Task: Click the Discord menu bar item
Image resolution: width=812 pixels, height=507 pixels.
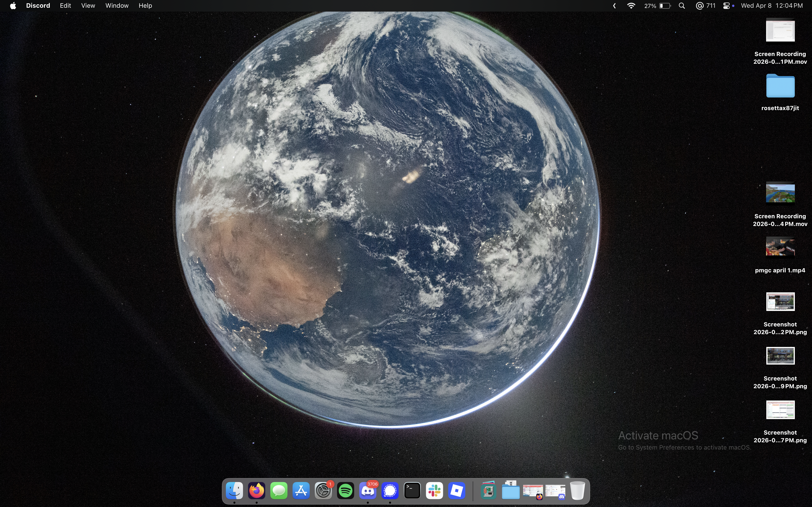Action: (38, 6)
